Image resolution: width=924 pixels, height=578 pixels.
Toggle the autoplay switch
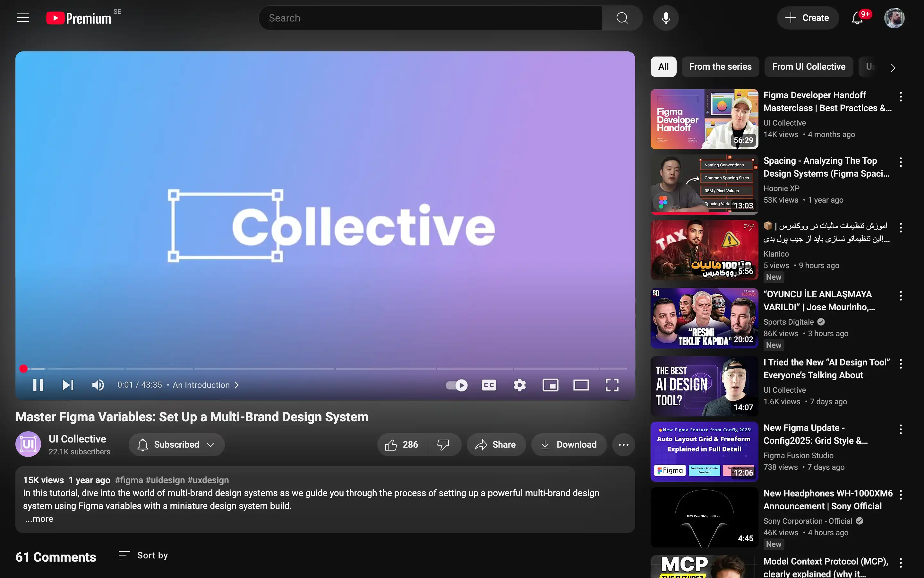pyautogui.click(x=457, y=385)
